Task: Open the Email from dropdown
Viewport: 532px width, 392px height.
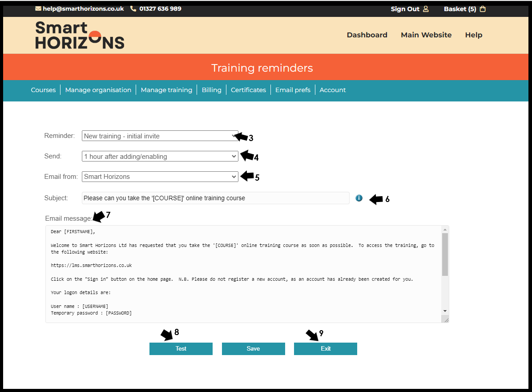Action: pos(160,177)
